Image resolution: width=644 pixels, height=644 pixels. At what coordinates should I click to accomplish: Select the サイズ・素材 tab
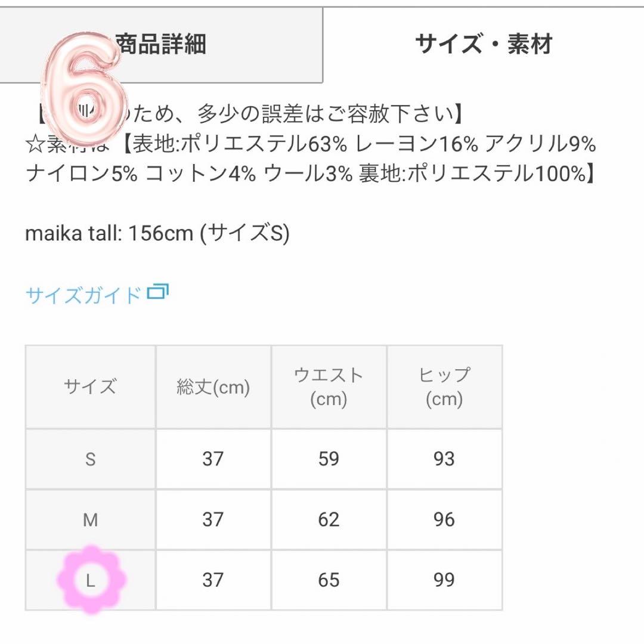(x=483, y=45)
